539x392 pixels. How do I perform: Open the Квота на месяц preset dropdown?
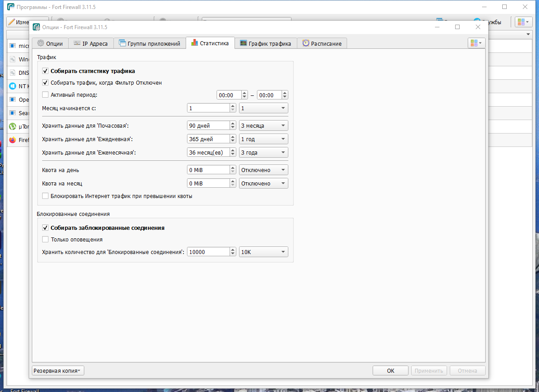[x=263, y=183]
